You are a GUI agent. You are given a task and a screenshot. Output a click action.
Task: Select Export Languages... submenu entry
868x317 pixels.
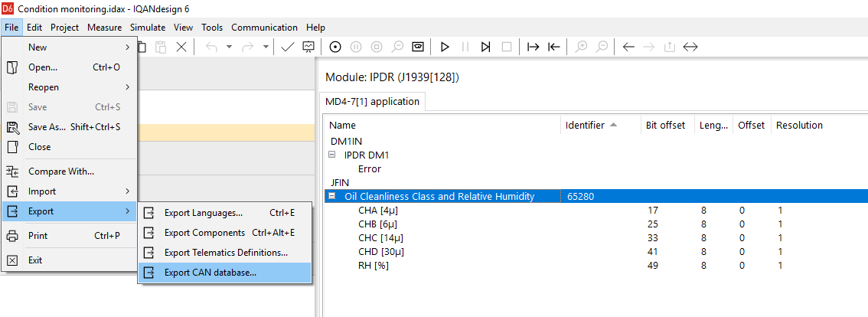pos(225,213)
